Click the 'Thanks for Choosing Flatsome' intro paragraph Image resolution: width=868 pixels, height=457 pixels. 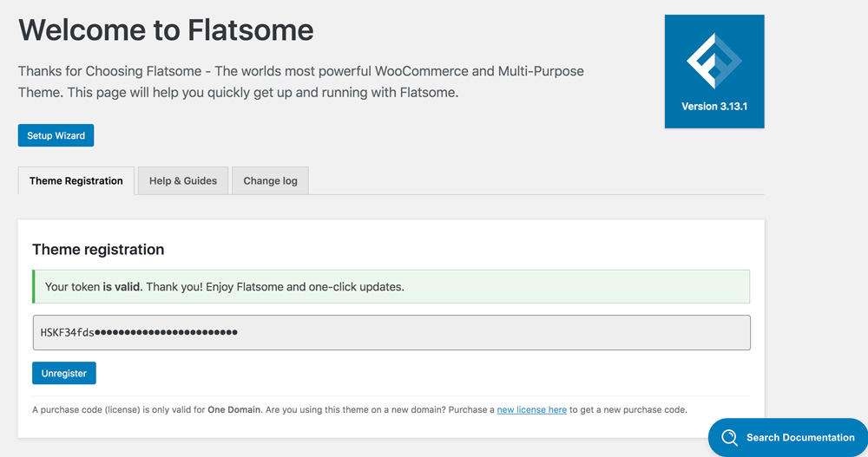pos(301,82)
